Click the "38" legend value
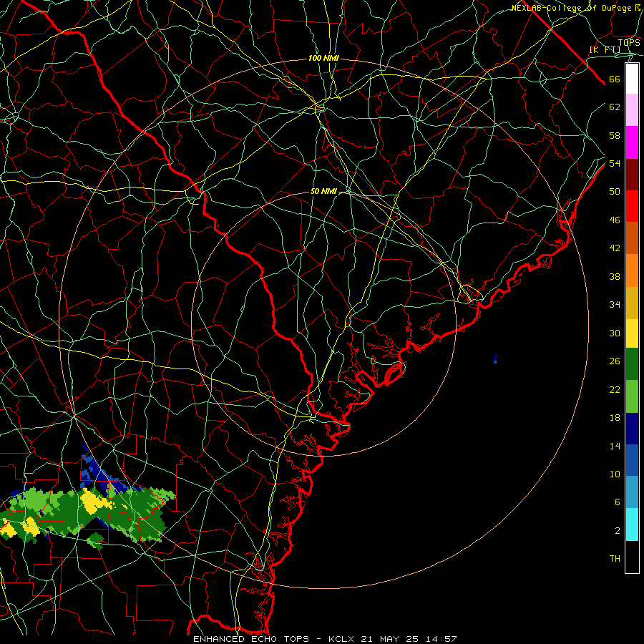 click(615, 277)
